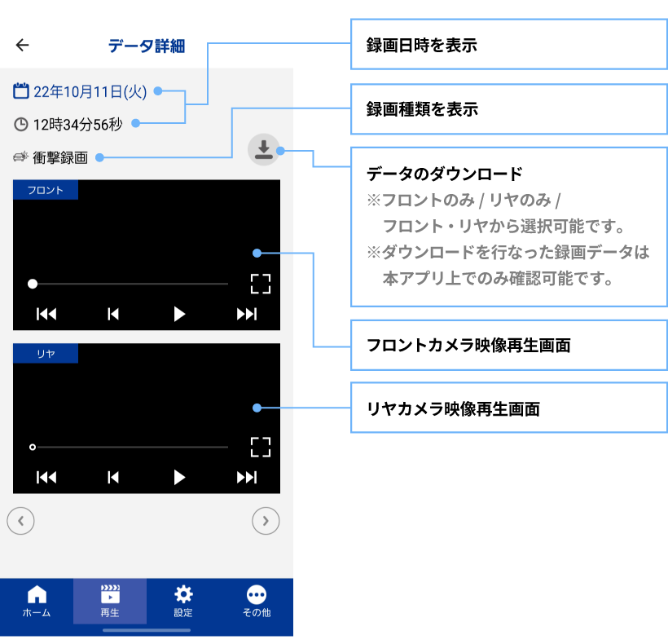
Task: Open the 再生 tab
Action: click(110, 601)
